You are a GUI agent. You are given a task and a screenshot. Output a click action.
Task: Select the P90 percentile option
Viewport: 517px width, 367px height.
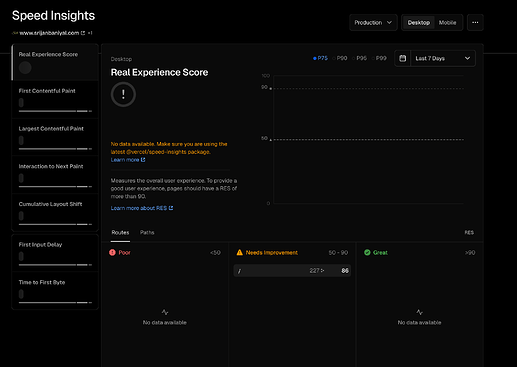pyautogui.click(x=340, y=58)
